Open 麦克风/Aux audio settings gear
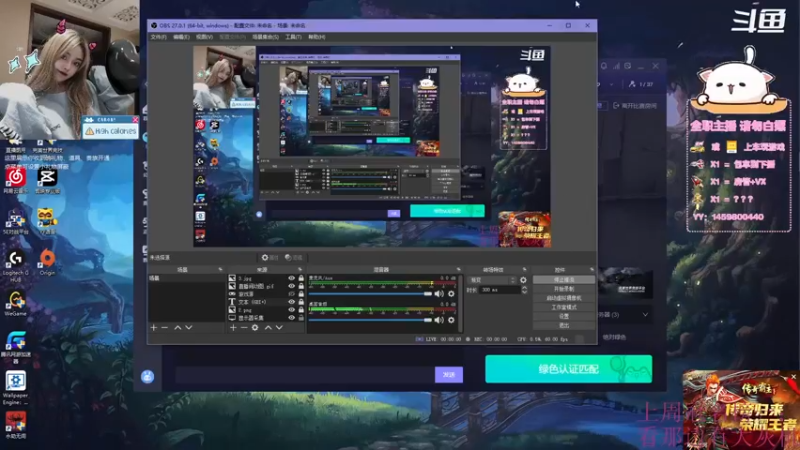Viewport: 800px width, 450px height. (451, 294)
